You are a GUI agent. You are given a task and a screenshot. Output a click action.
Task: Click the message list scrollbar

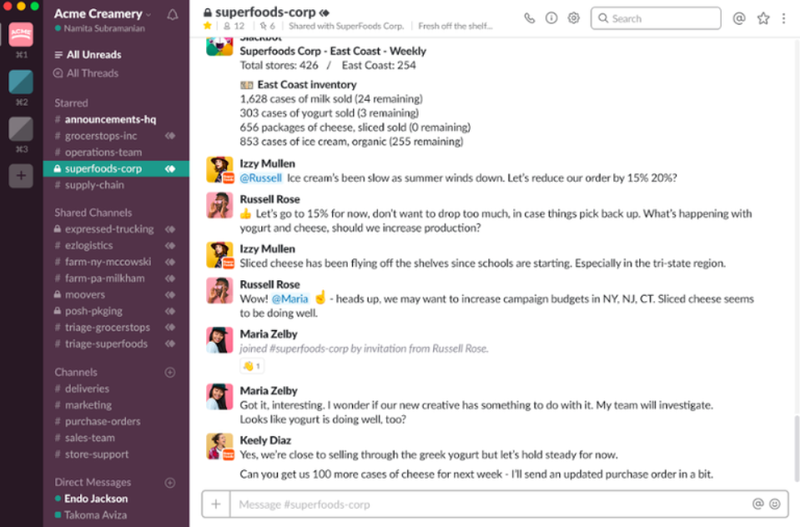pyautogui.click(x=796, y=449)
